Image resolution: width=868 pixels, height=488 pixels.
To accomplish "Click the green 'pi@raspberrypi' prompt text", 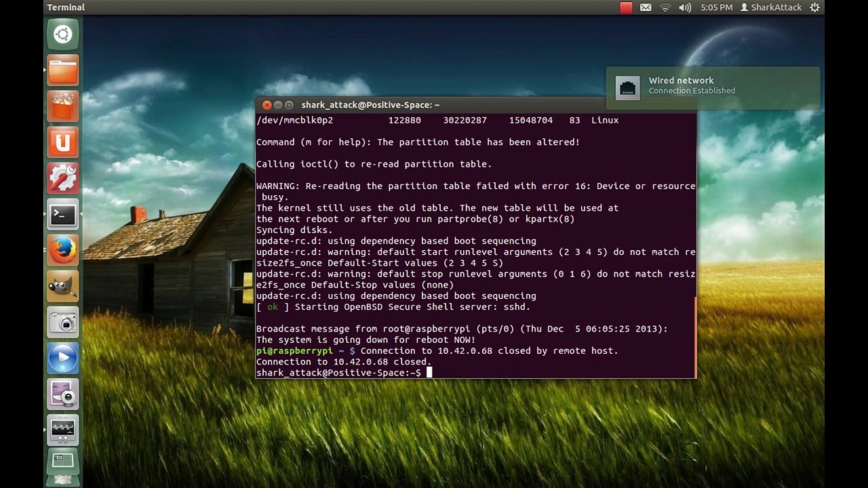I will coord(295,351).
